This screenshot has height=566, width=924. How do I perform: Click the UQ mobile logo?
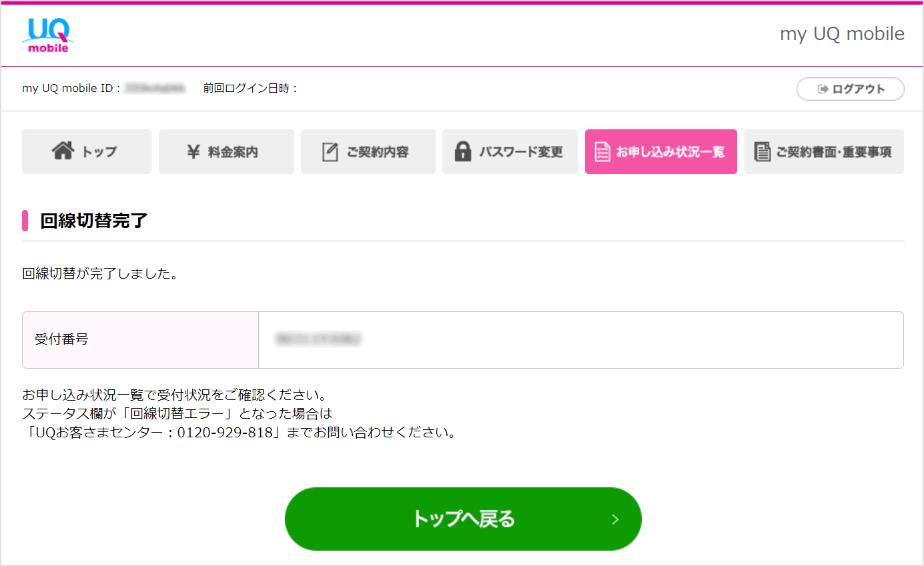click(47, 35)
